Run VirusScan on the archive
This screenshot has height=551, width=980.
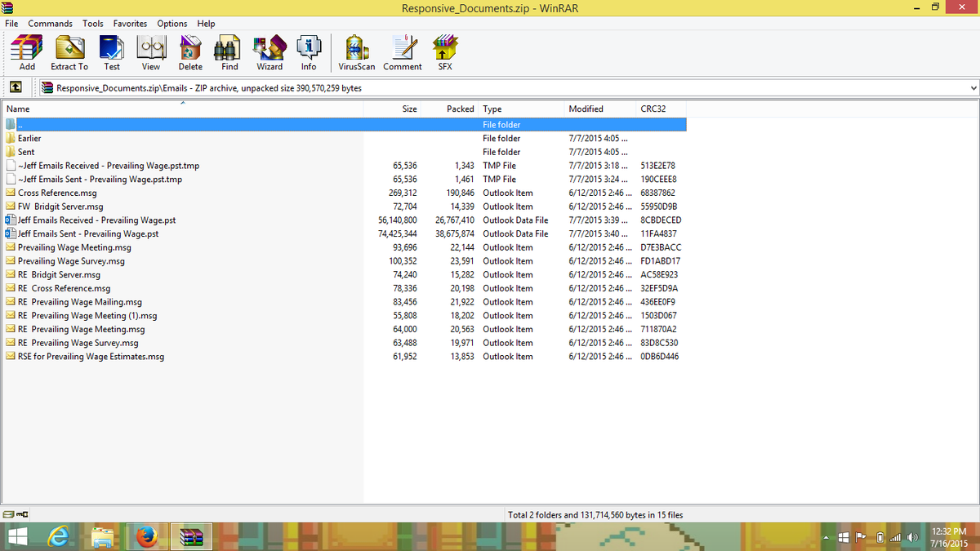357,53
